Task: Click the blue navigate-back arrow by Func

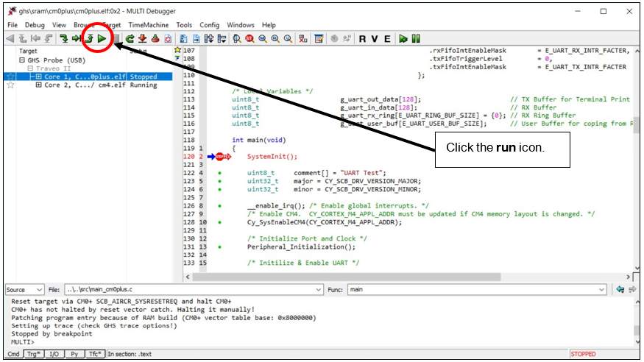Action: click(x=620, y=289)
